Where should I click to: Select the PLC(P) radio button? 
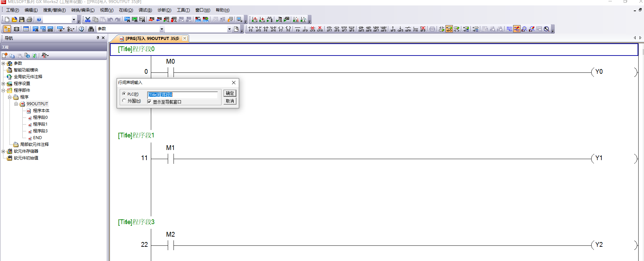click(x=124, y=94)
